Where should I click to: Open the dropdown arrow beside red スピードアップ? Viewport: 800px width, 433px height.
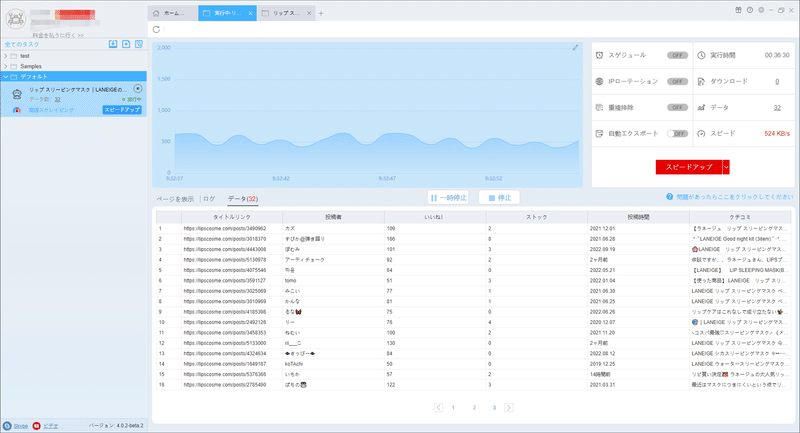(x=726, y=167)
